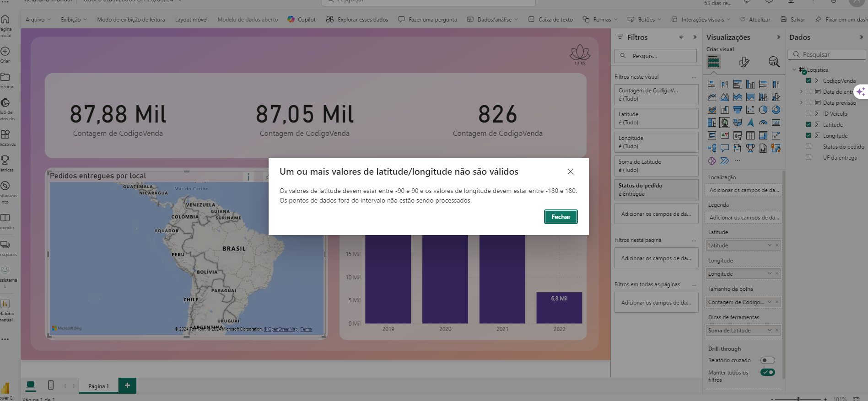This screenshot has width=868, height=401.
Task: Open the Interações visuais menu
Action: click(x=701, y=20)
